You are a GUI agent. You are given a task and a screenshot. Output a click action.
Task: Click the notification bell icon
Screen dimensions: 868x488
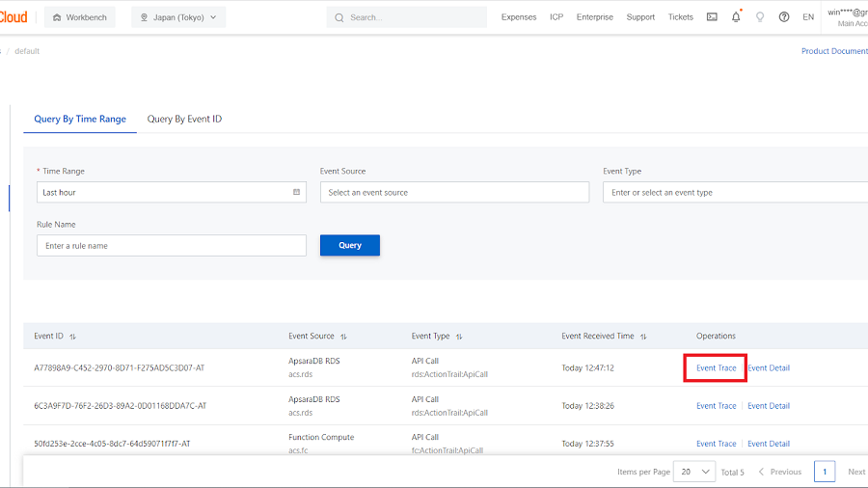coord(736,16)
